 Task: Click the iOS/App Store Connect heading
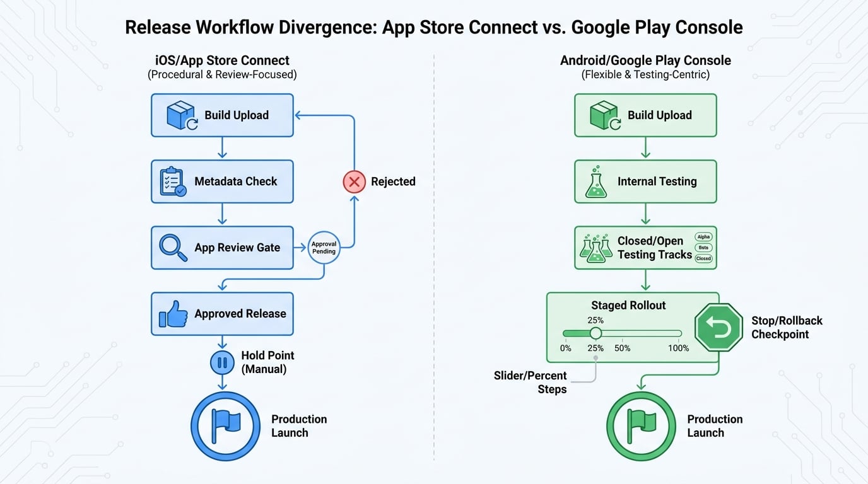pyautogui.click(x=222, y=60)
